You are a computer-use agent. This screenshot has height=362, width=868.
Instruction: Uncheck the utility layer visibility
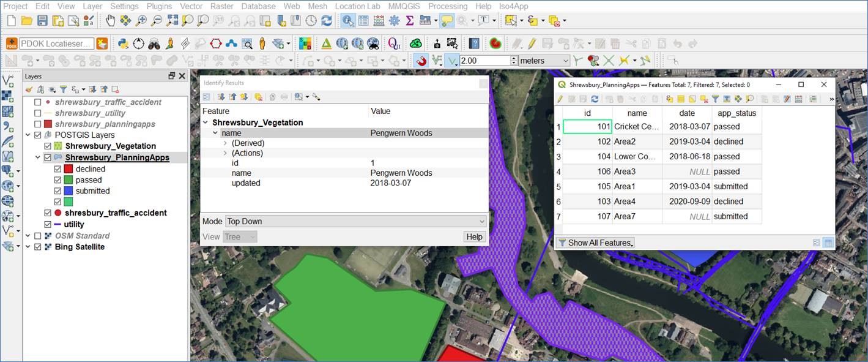(47, 224)
